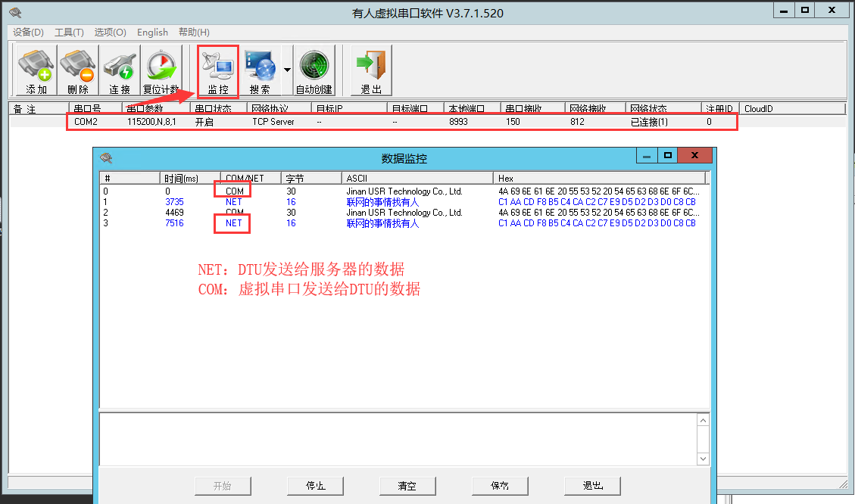Click the scroll-down arrow of the lower text box
855x504 pixels.
pos(703,459)
